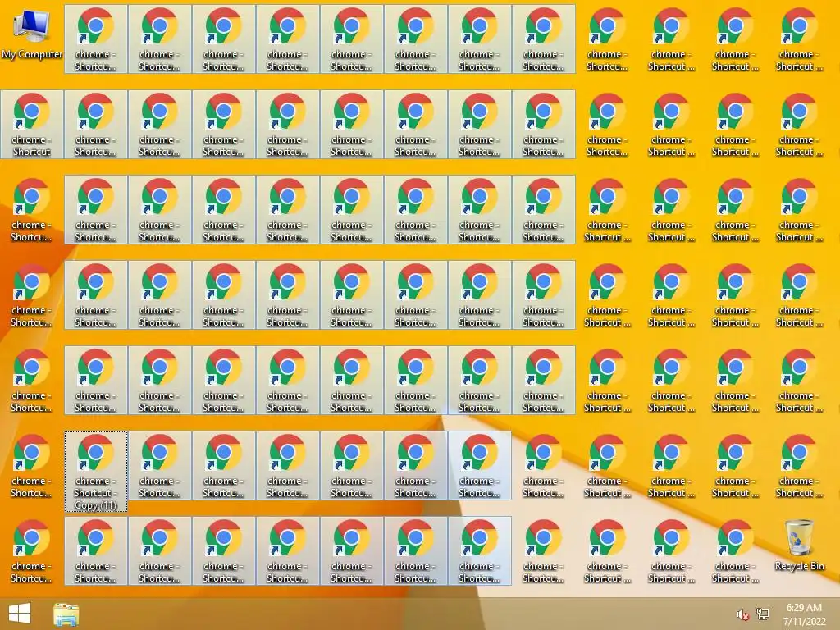Open the My Computer desktop icon
Screen dimensions: 840x630
click(32, 35)
